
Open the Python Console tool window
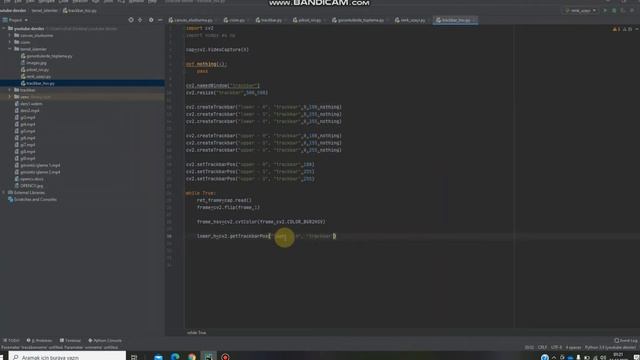click(x=105, y=340)
